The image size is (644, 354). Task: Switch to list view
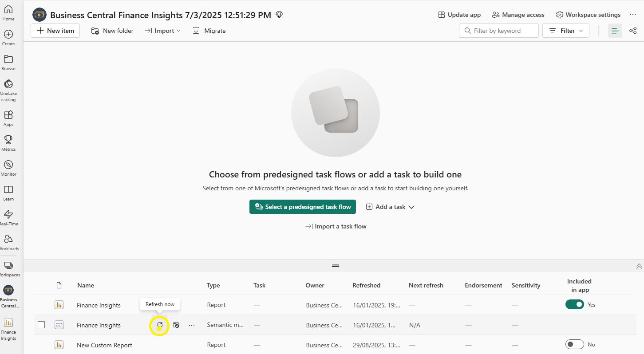click(x=615, y=31)
